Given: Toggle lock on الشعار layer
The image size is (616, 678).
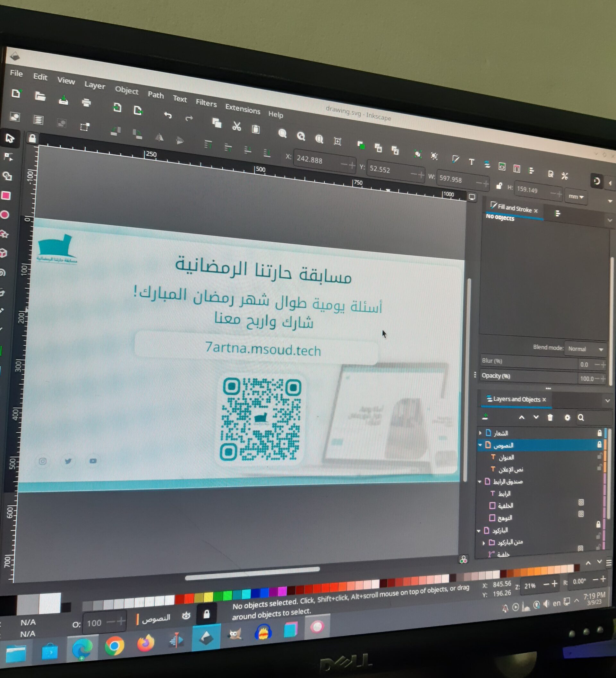Looking at the screenshot, I should [x=599, y=433].
